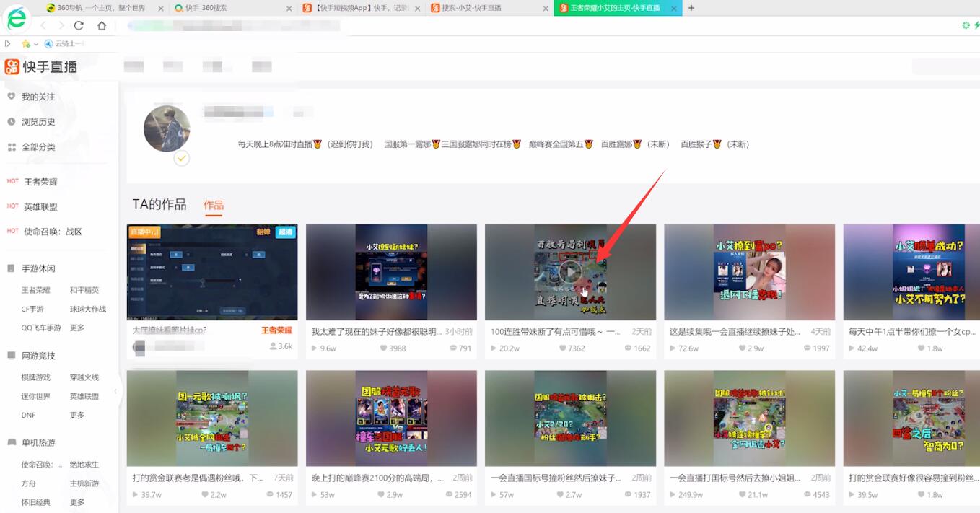Click the streamer's profile avatar
Image resolution: width=980 pixels, height=513 pixels.
[167, 128]
